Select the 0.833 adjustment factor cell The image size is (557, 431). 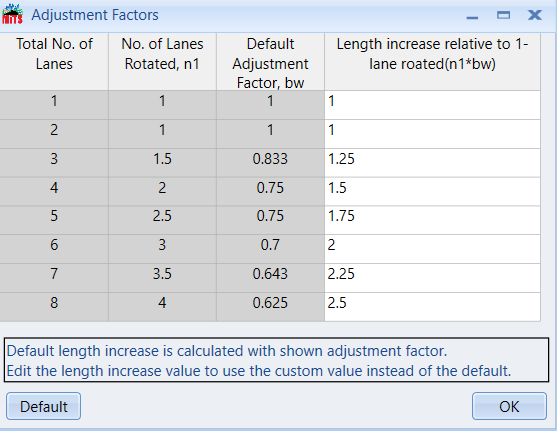click(x=270, y=163)
